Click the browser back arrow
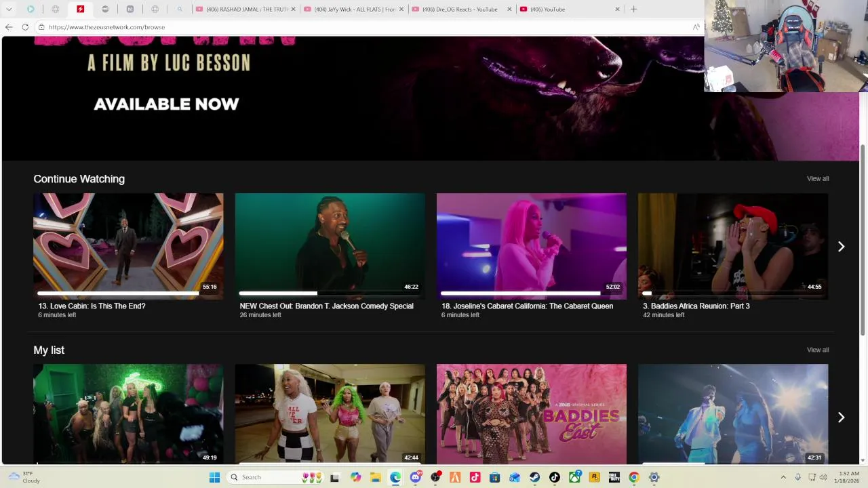This screenshot has height=488, width=868. point(9,27)
